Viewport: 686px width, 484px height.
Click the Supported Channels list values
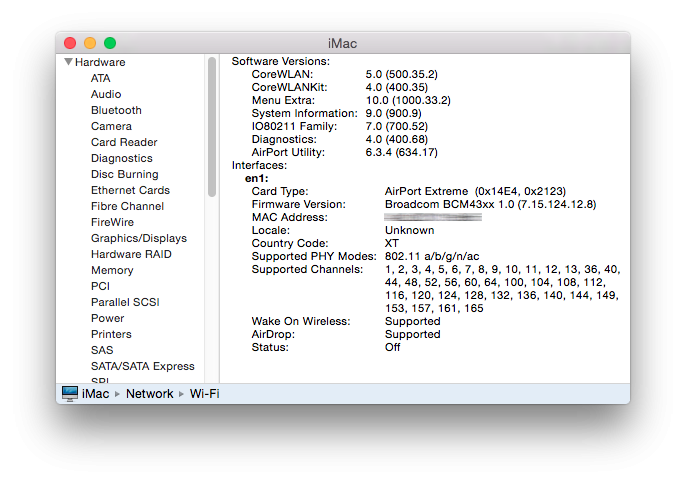[x=502, y=289]
